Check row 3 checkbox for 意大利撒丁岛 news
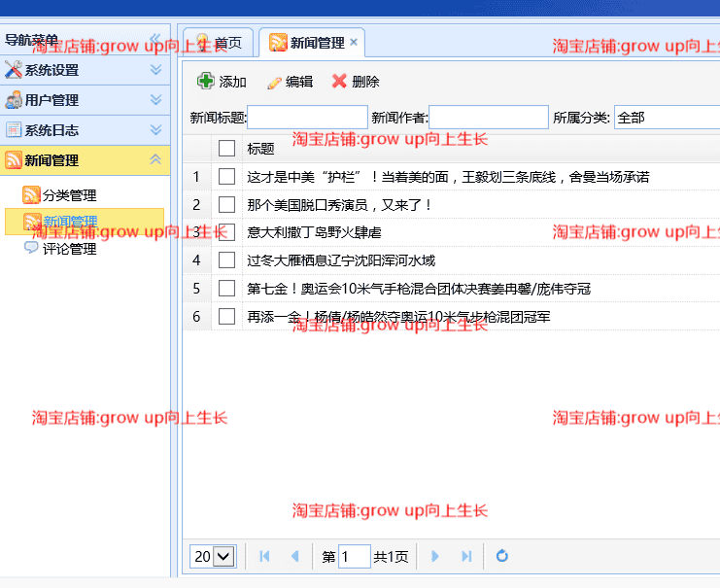720x588 pixels. [226, 232]
